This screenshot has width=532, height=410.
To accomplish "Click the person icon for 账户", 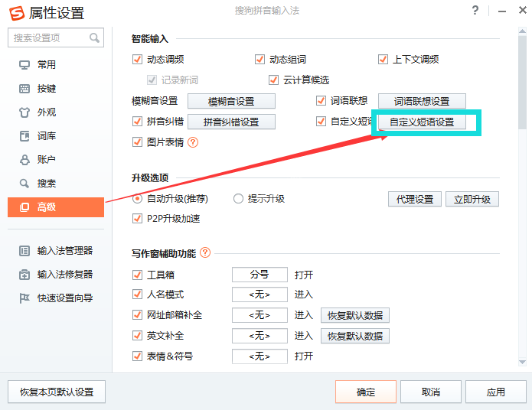I will (x=24, y=159).
